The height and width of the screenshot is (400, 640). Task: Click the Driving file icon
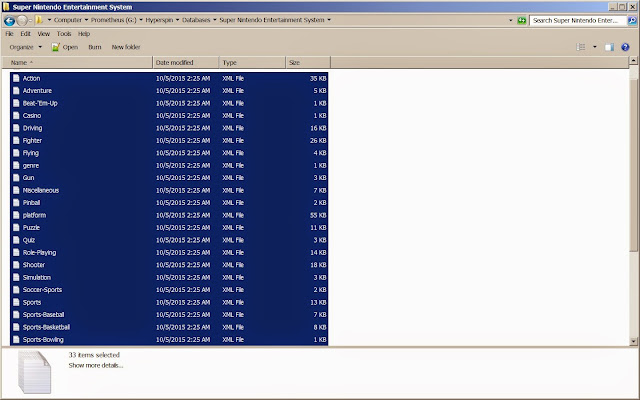point(16,128)
